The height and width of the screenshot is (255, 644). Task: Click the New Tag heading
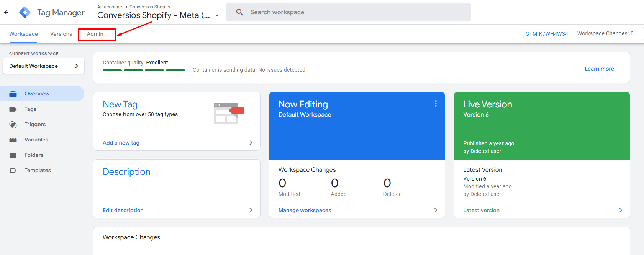point(120,104)
